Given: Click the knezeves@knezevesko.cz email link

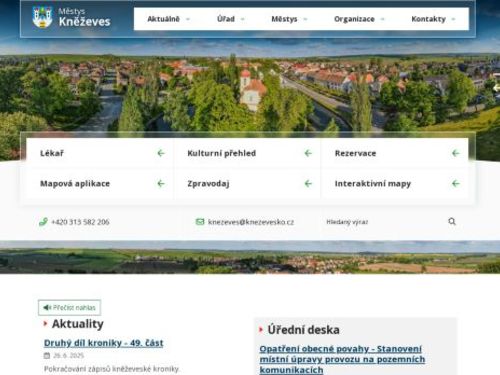Looking at the screenshot, I should coord(251,222).
